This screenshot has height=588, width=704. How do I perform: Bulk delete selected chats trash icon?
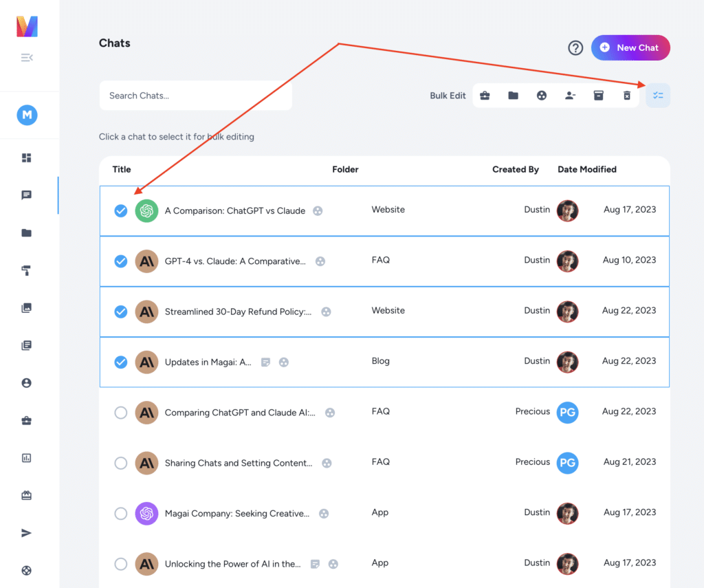coord(627,95)
